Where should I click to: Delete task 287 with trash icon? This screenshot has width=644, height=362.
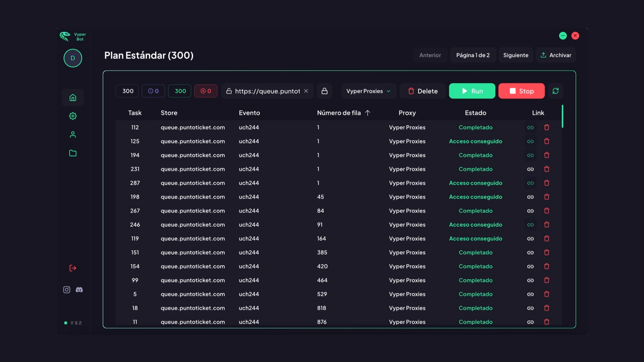pyautogui.click(x=547, y=183)
